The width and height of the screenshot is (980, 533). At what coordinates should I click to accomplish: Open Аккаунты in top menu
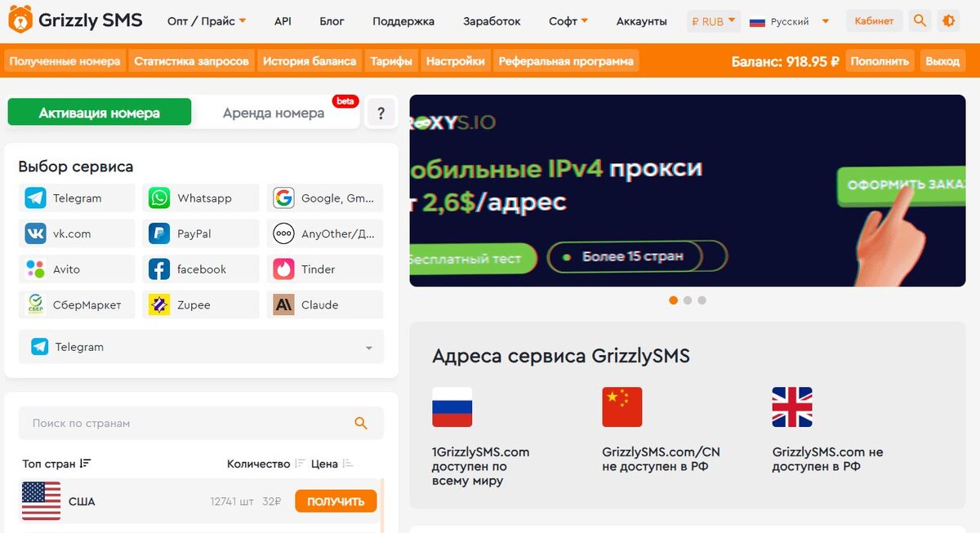(642, 21)
